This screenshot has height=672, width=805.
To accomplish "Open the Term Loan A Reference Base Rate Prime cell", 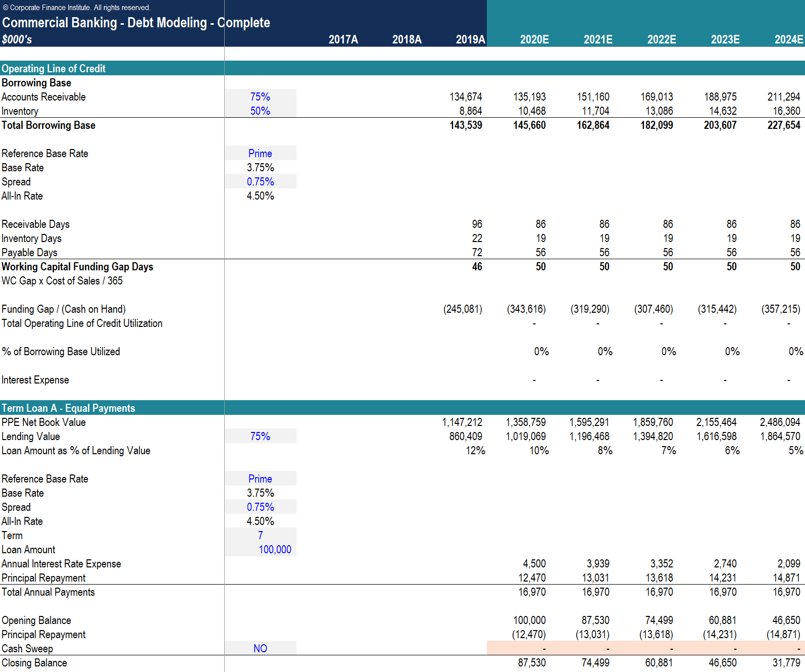I will coord(260,478).
